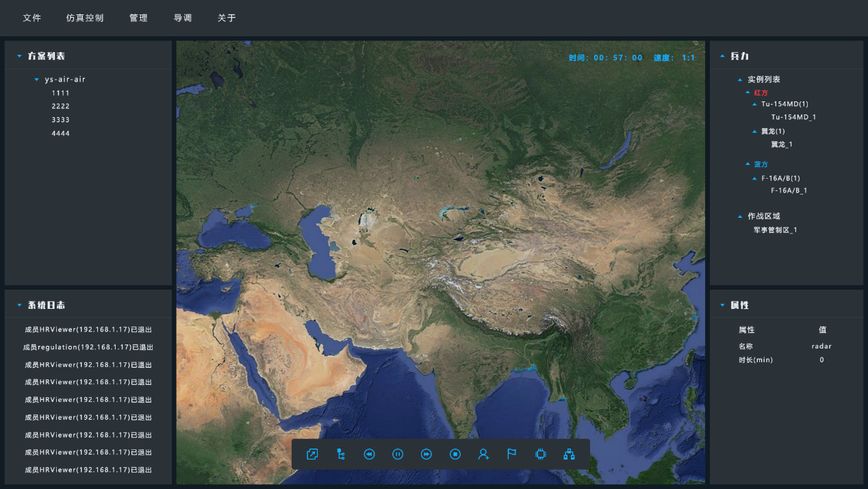Fast forward the simulation
The image size is (868, 489).
point(426,454)
